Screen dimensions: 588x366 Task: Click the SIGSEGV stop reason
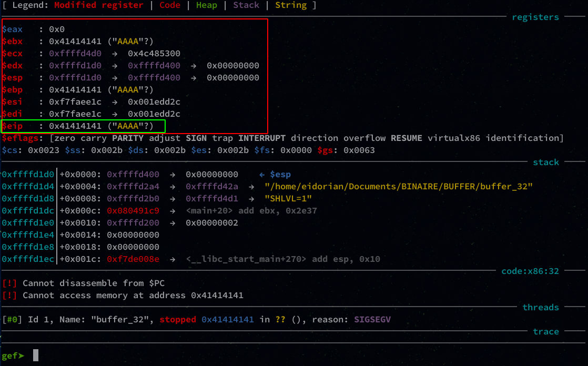[x=372, y=320]
